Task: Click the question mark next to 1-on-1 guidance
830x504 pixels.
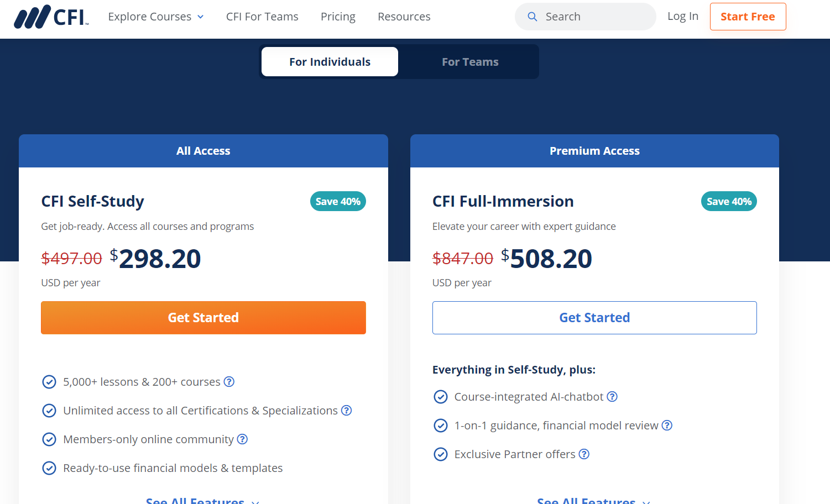Action: pos(667,425)
